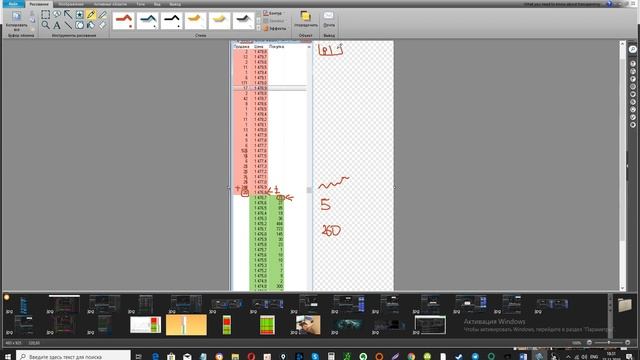Open the white-bordered dark thumbnail in bottom row
This screenshot has width=640, height=360.
[x=430, y=324]
